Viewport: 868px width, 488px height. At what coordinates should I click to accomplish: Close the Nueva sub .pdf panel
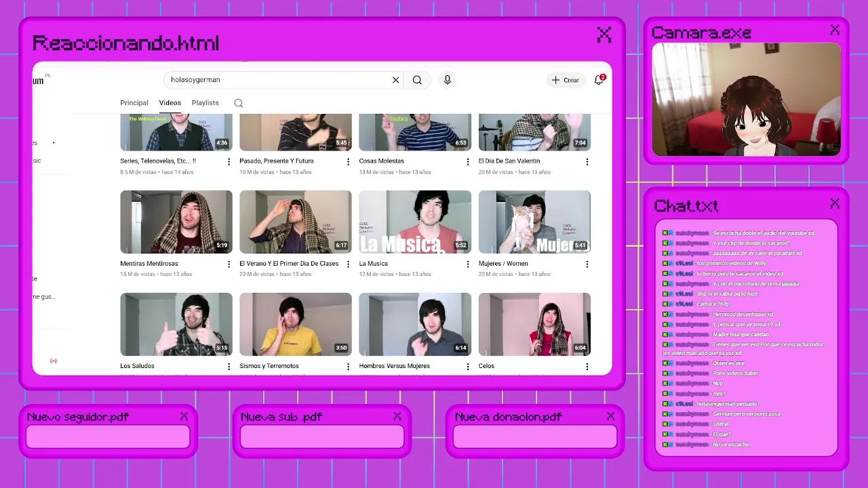(x=397, y=416)
